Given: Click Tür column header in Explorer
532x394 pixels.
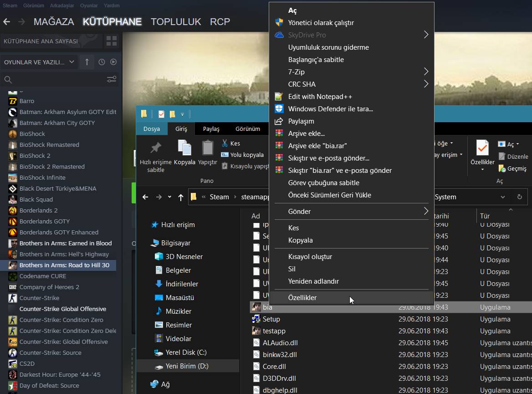Looking at the screenshot, I should click(x=485, y=216).
